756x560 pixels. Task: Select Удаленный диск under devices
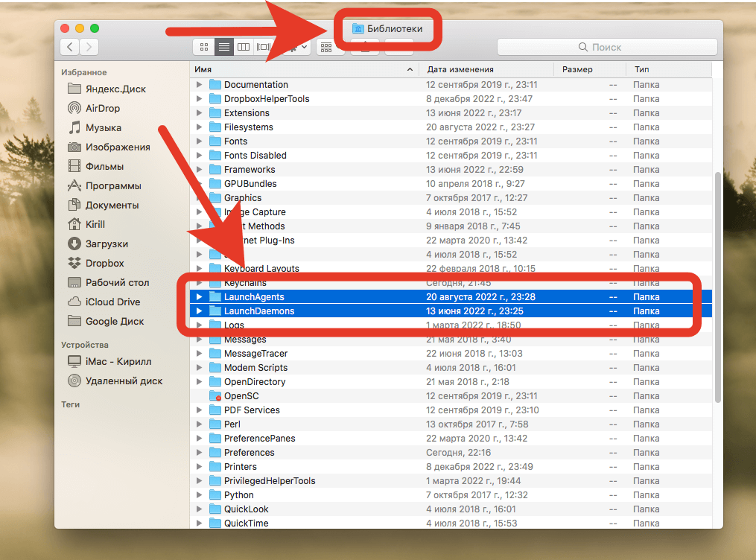(x=124, y=381)
